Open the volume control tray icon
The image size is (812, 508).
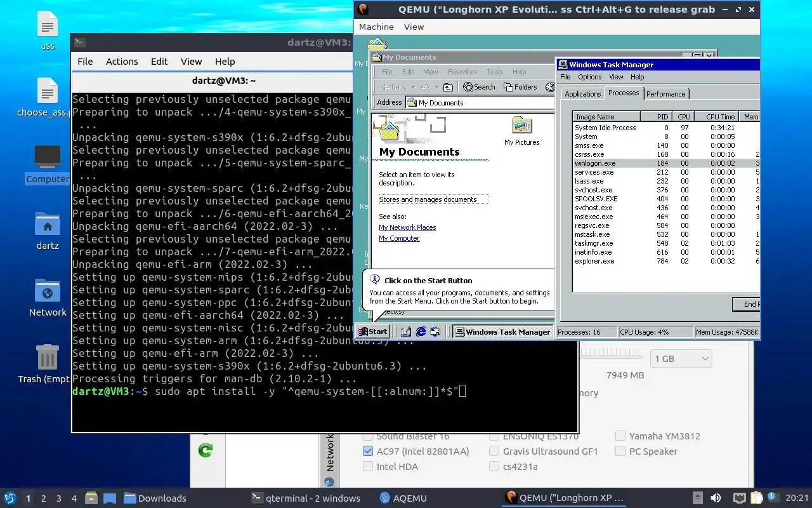tap(716, 498)
